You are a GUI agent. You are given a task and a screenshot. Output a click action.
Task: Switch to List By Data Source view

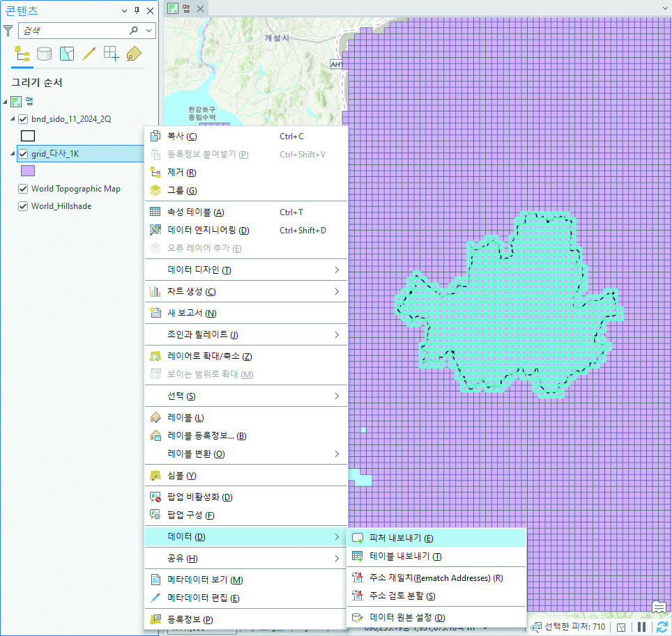tap(44, 54)
